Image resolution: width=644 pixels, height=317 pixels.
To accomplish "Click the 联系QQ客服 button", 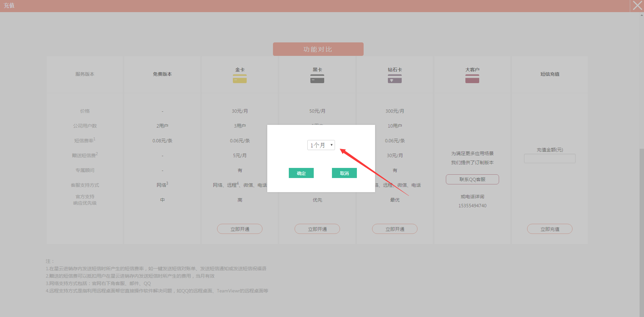I will tap(472, 179).
